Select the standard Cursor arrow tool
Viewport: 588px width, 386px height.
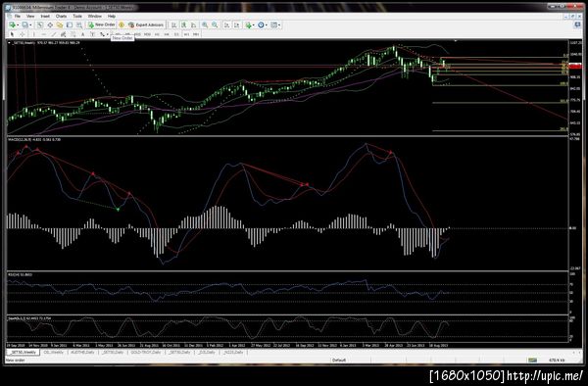12,34
